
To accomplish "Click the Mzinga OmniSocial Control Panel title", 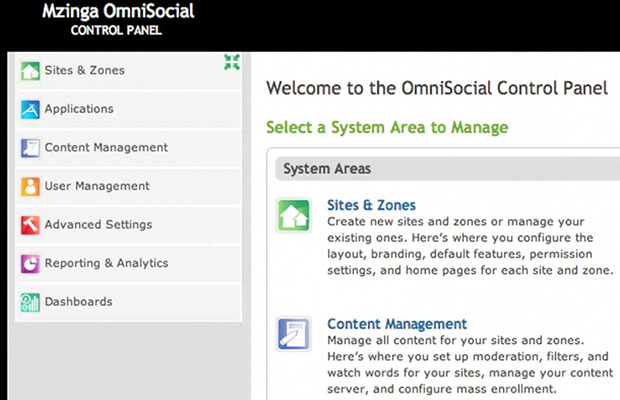I will (x=118, y=20).
